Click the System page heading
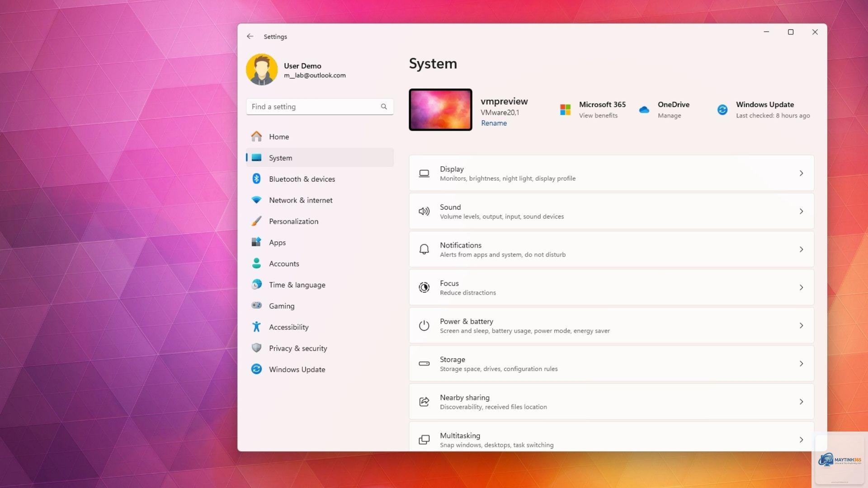The width and height of the screenshot is (868, 488). tap(433, 64)
